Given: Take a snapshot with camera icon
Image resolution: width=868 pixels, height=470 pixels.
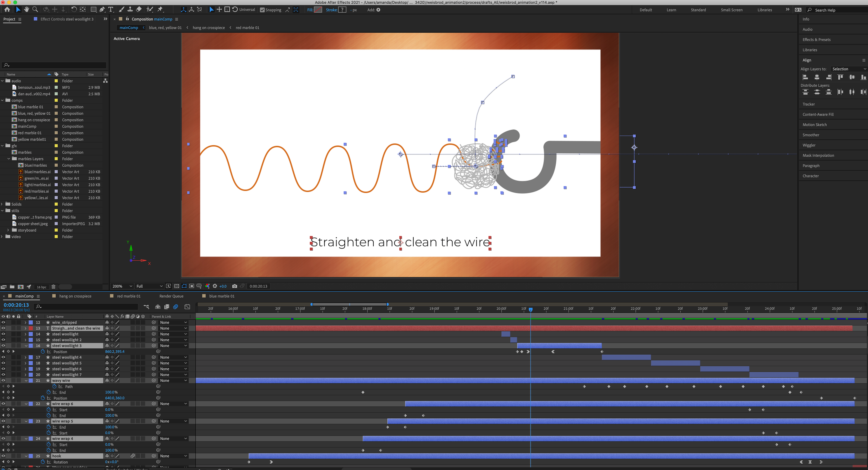Looking at the screenshot, I should tap(235, 286).
